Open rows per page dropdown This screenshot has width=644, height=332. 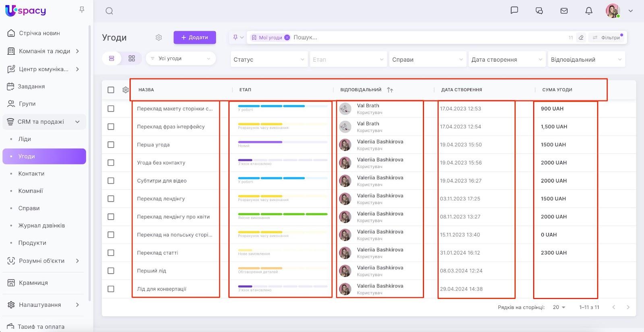(x=559, y=307)
